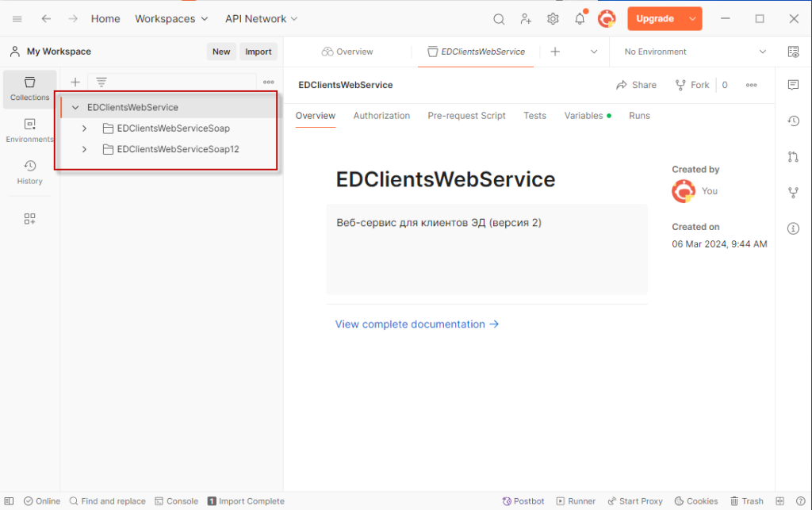This screenshot has height=510, width=812.
Task: Switch to the Overview workspace tab
Action: click(347, 52)
